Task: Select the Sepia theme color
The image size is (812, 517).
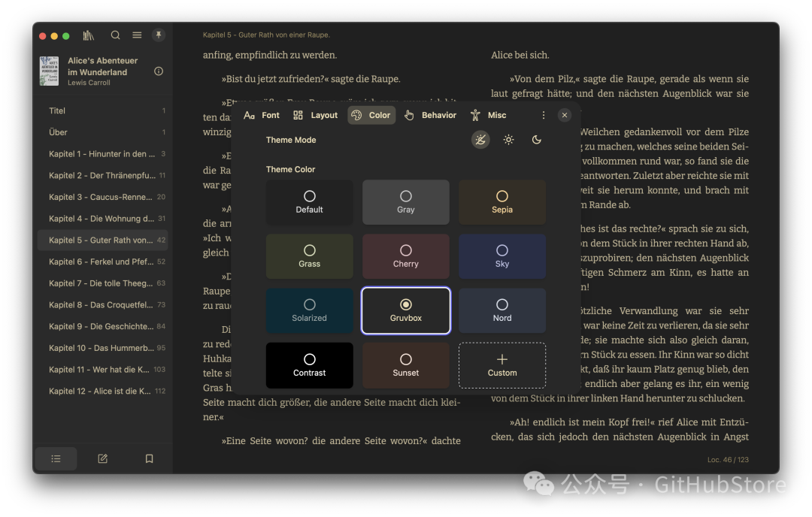Action: (x=502, y=202)
